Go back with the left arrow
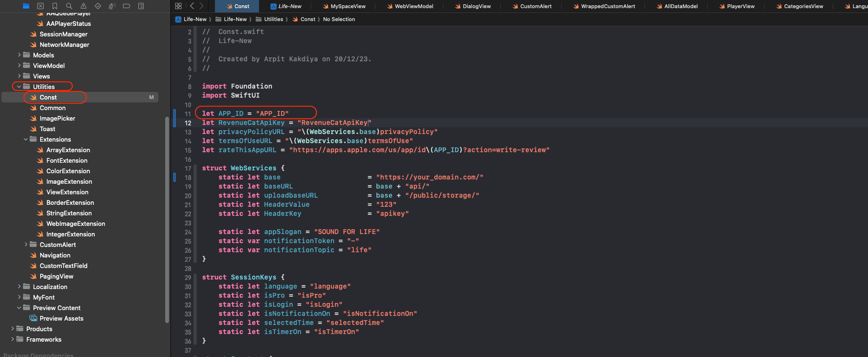868x357 pixels. pos(192,6)
